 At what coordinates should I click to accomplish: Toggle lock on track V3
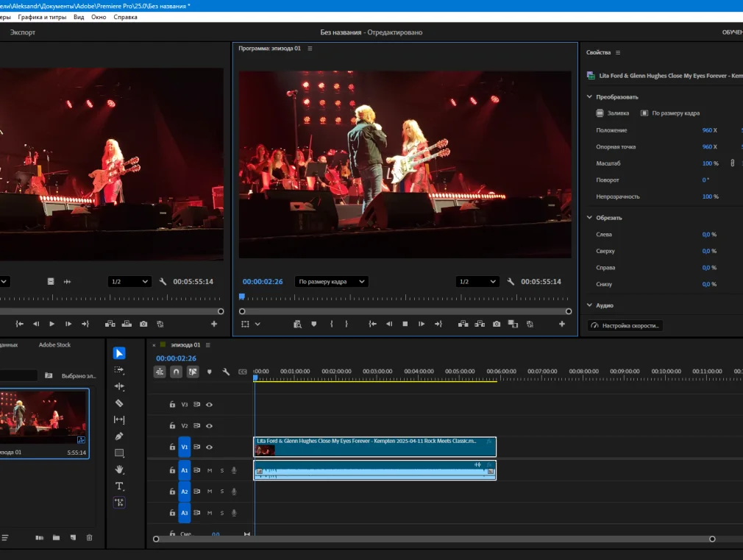172,404
